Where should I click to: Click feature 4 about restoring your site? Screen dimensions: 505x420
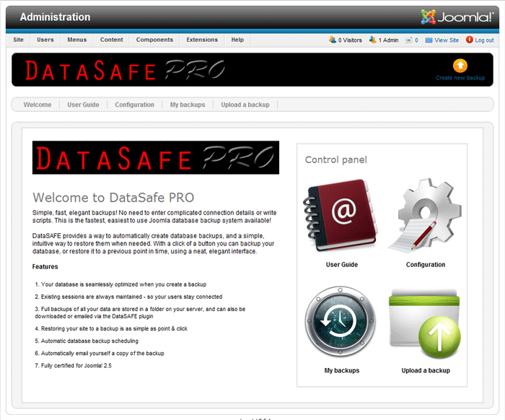pyautogui.click(x=111, y=328)
